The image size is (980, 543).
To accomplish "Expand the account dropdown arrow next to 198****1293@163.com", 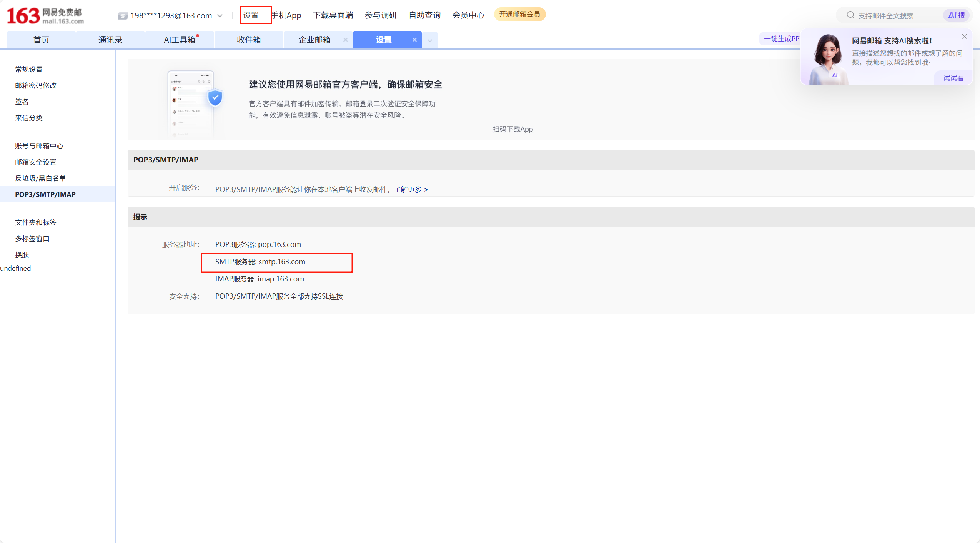I will (220, 16).
